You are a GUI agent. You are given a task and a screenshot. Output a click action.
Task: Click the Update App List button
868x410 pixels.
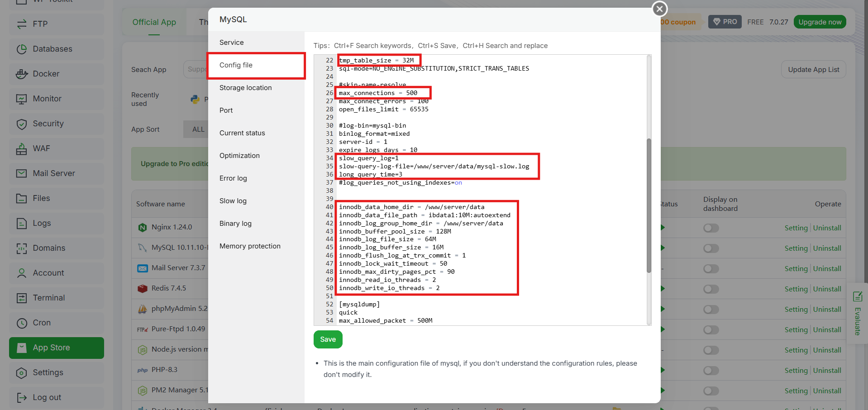(813, 69)
